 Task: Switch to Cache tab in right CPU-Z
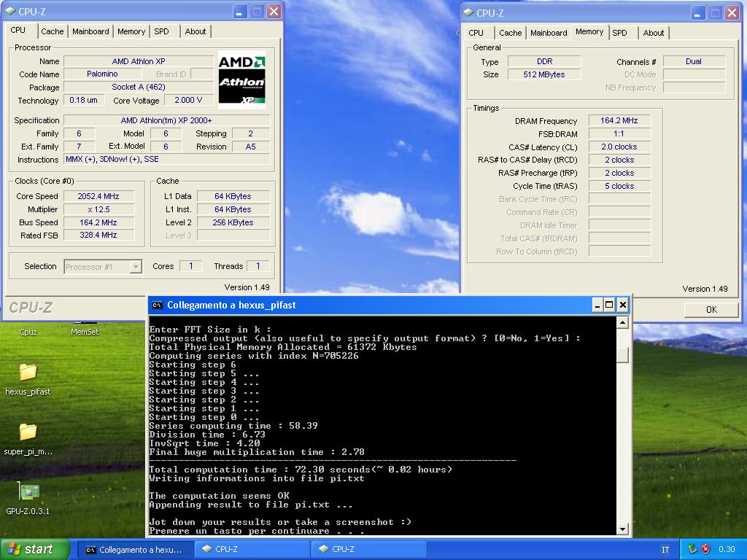point(510,33)
